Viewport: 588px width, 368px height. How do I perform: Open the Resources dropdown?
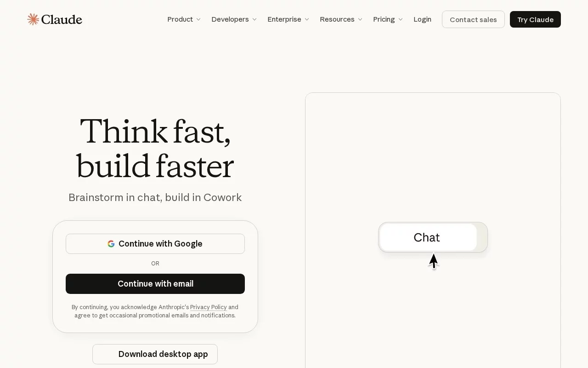(341, 19)
